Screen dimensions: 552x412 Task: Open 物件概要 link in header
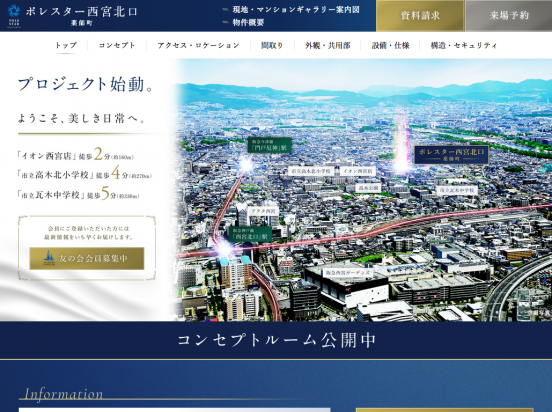point(248,23)
